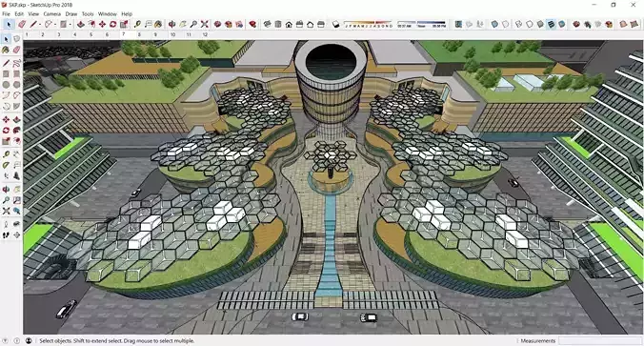
Task: Choose the Freehand drawing tool
Action: point(16,63)
